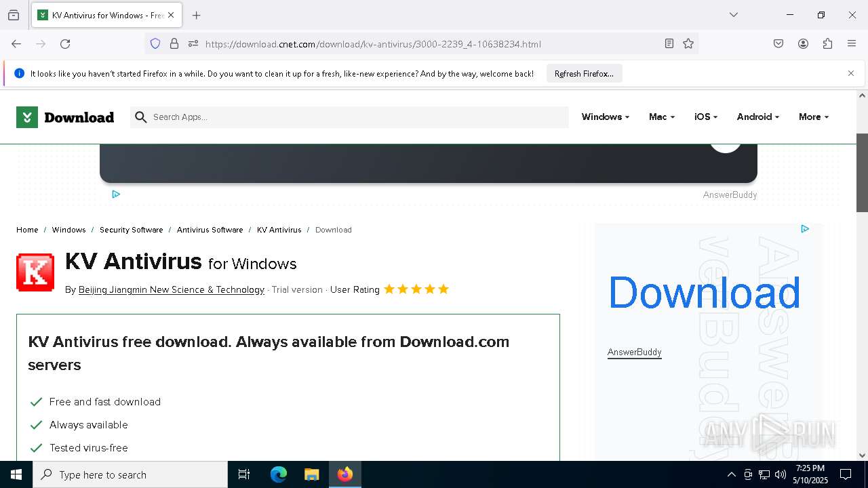Go to Home breadcrumb
The width and height of the screenshot is (868, 488).
pyautogui.click(x=27, y=230)
